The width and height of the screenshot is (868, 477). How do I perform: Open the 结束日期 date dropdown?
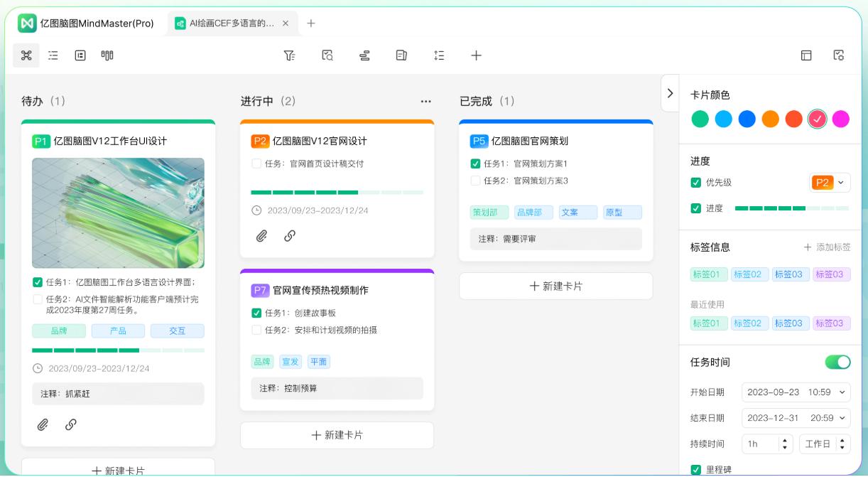coord(796,418)
